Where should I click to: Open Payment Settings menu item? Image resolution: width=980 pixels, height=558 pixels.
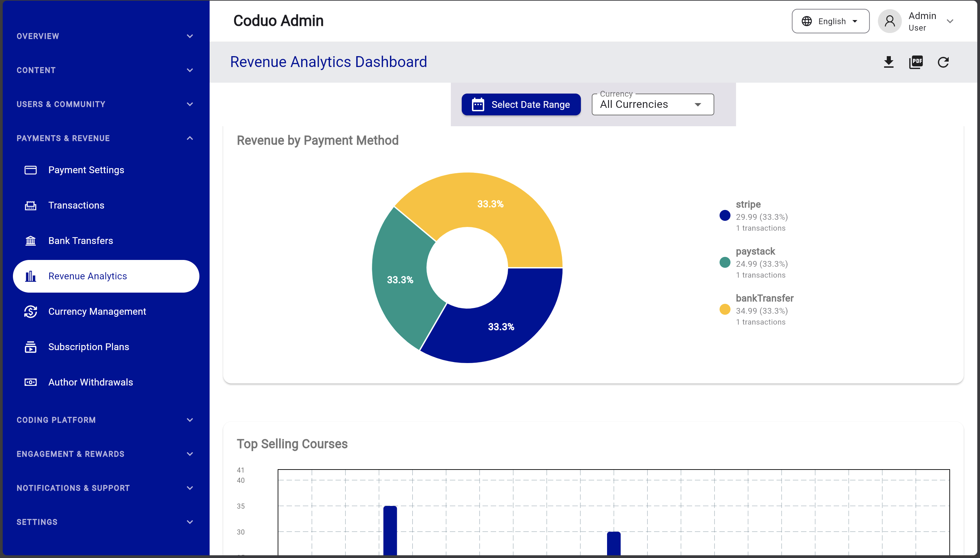click(x=106, y=170)
